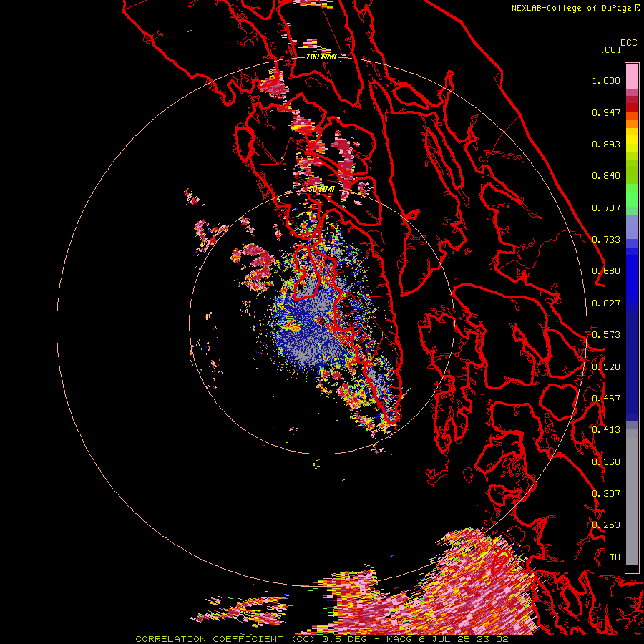The width and height of the screenshot is (644, 644).
Task: Pick the yellow segment of the color bar
Action: (632, 140)
